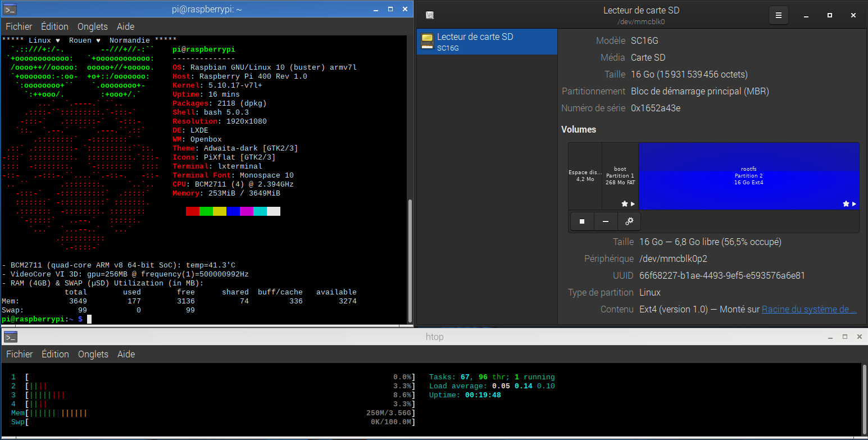Open the hamburger menu in Lecteur de carte SD
The width and height of the screenshot is (868, 440).
779,16
